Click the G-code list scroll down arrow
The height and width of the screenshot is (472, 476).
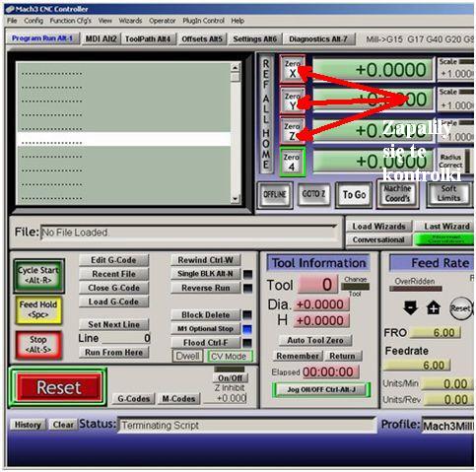click(235, 198)
